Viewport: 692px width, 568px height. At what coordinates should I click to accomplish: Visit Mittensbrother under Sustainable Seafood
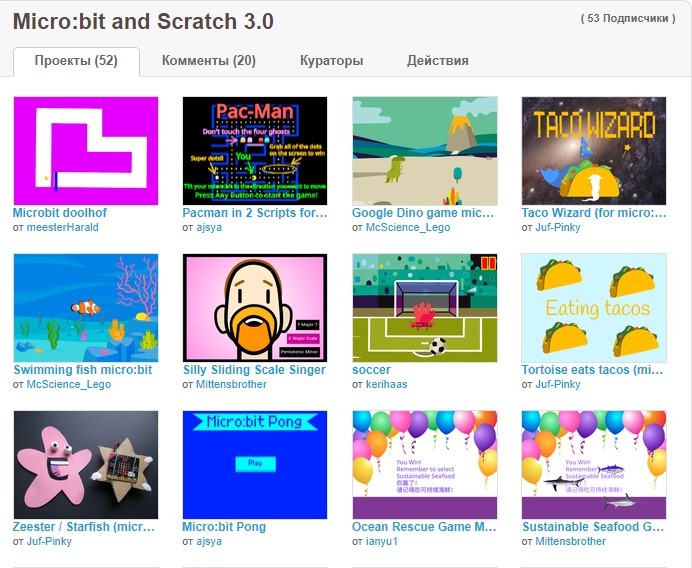(570, 541)
